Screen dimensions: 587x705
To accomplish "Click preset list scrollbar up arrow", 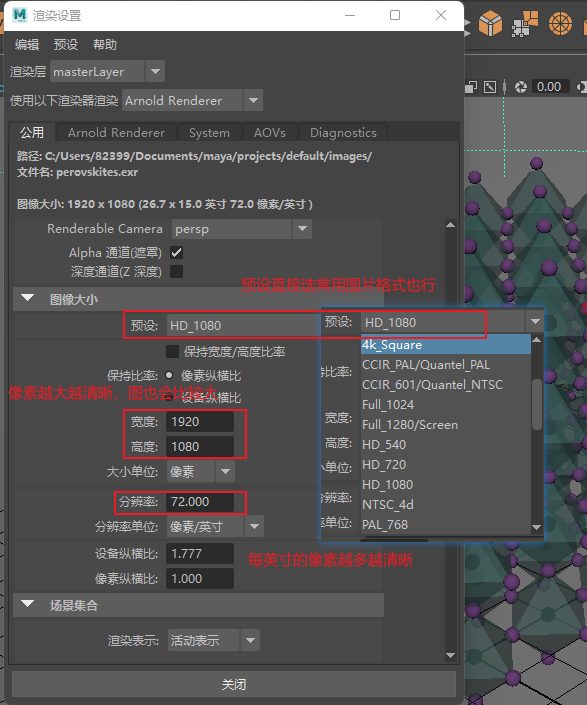I will click(536, 339).
